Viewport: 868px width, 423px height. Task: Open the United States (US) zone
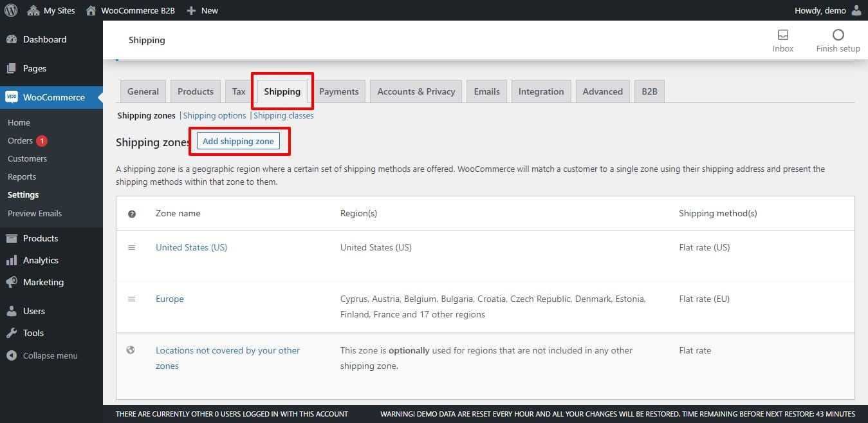click(x=191, y=247)
